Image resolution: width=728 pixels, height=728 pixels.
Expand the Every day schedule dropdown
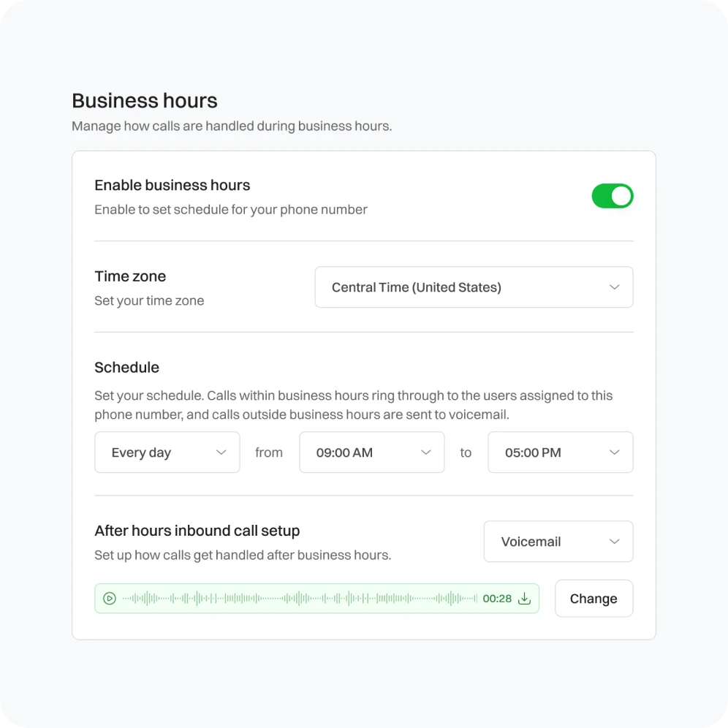pyautogui.click(x=167, y=452)
